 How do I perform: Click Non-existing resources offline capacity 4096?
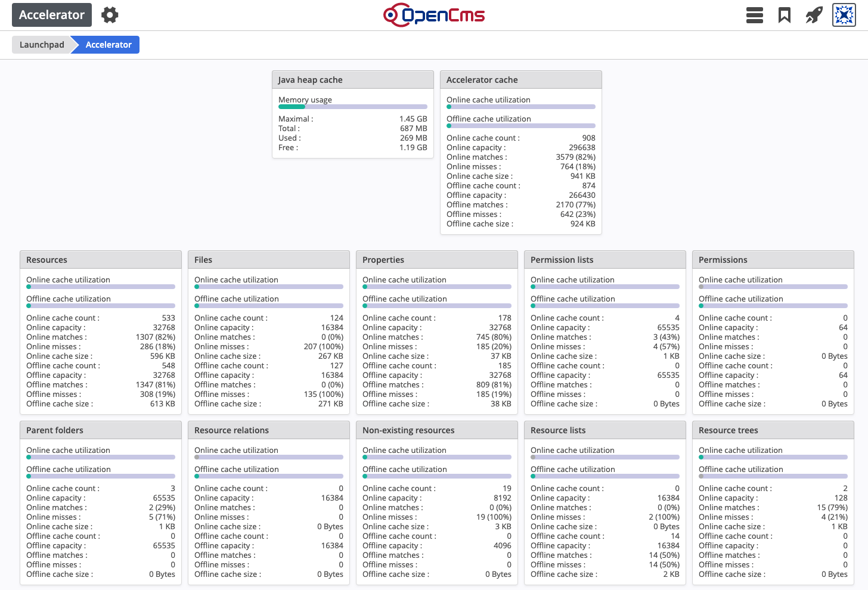click(x=503, y=545)
